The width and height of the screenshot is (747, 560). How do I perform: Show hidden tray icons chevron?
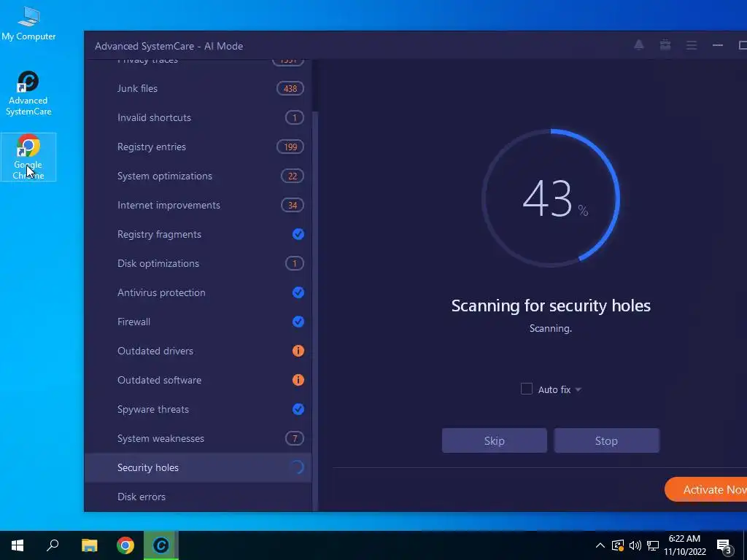pyautogui.click(x=600, y=545)
